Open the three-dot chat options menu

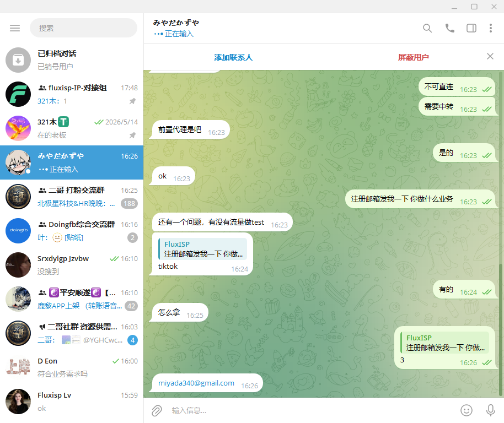click(491, 28)
